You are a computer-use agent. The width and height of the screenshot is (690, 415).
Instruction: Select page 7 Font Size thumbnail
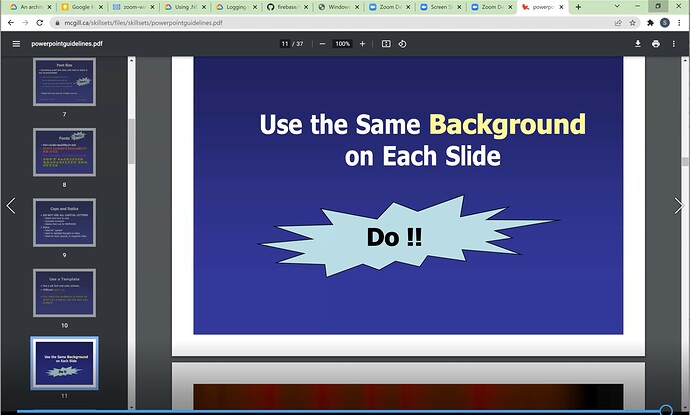(64, 82)
